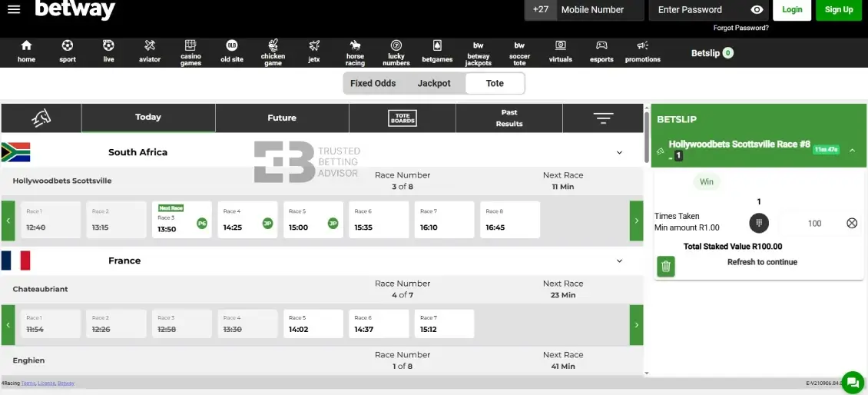Open the Tote Boards tab
This screenshot has height=395, width=868.
tap(403, 118)
